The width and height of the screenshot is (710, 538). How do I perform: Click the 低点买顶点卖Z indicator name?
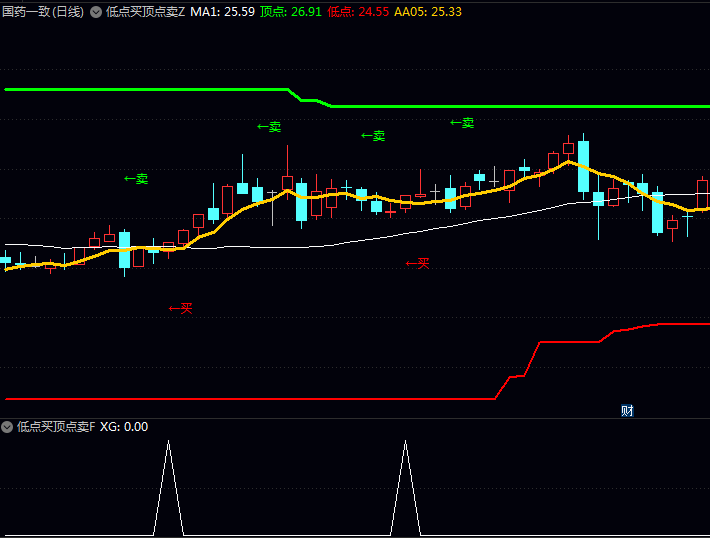pos(146,12)
